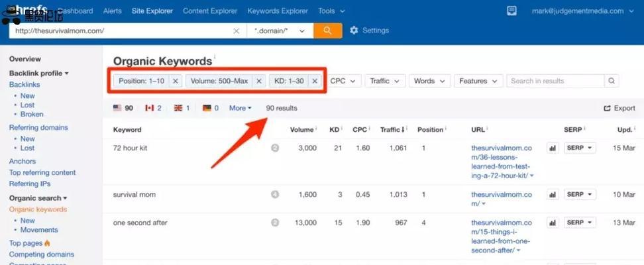
Task: Open the *.domain/* mode dropdown
Action: 280,31
